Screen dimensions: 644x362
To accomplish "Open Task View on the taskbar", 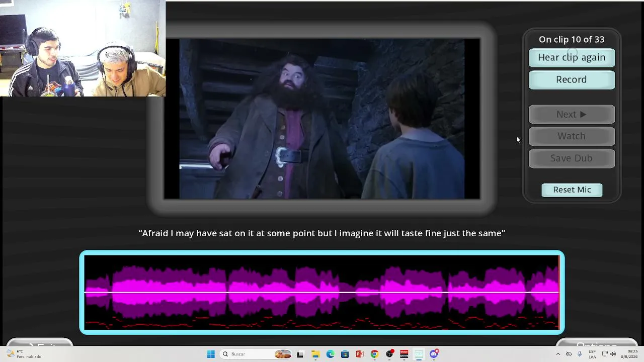I will pos(300,354).
